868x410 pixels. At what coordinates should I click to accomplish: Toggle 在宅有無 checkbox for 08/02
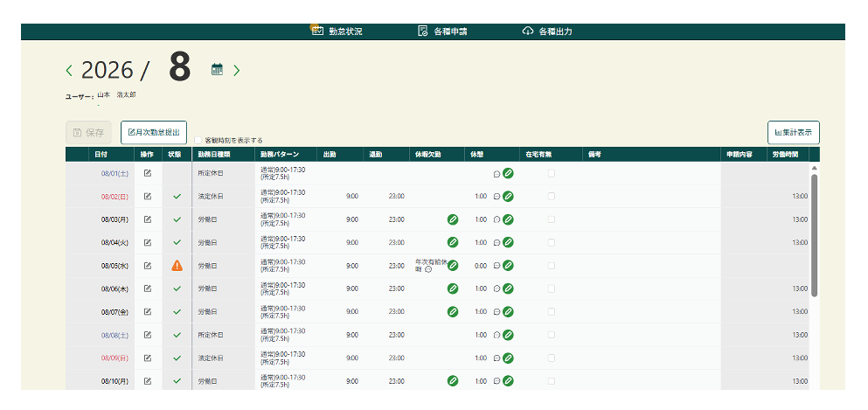point(552,196)
